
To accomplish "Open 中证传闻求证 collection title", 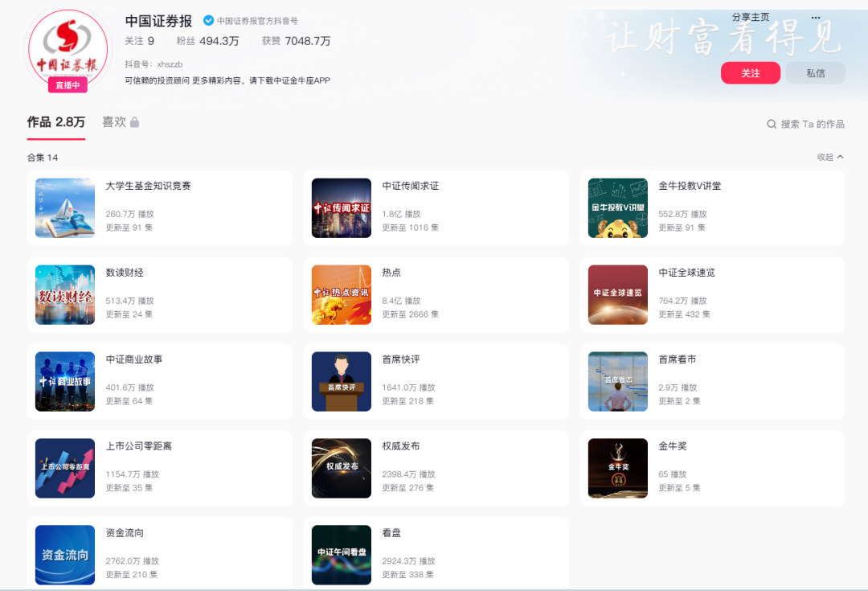I will 410,186.
